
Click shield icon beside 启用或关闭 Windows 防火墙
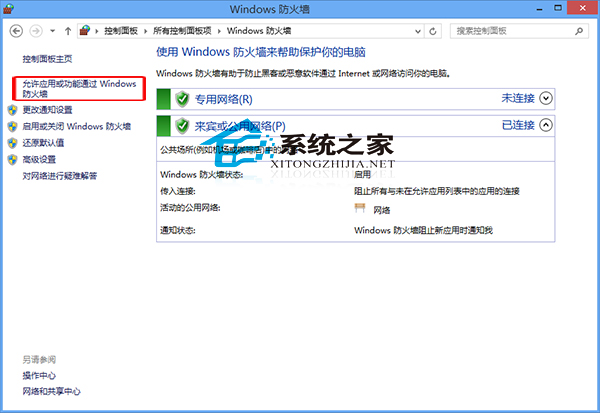pos(13,126)
